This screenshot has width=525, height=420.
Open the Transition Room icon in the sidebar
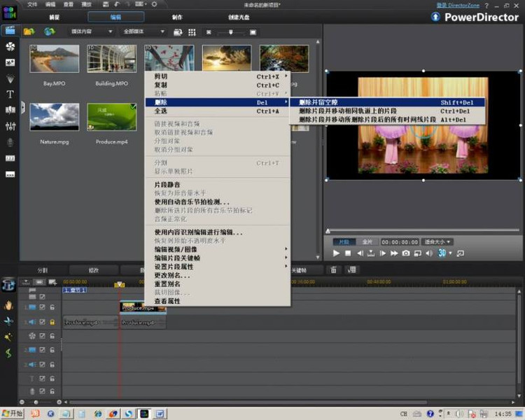[x=10, y=110]
